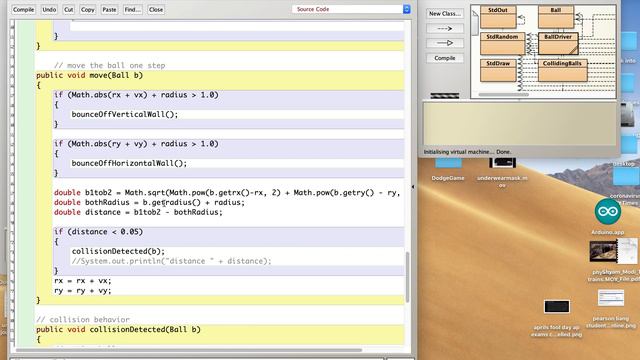This screenshot has width=640, height=360.
Task: Click the bounceOffVerticalWall(); line
Action: [x=125, y=114]
